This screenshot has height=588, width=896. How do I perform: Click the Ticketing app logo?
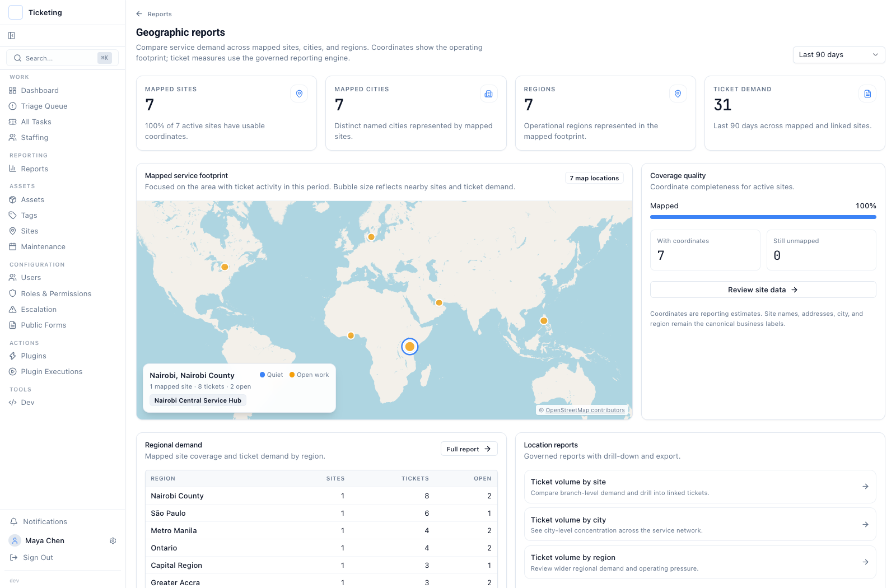(x=16, y=12)
